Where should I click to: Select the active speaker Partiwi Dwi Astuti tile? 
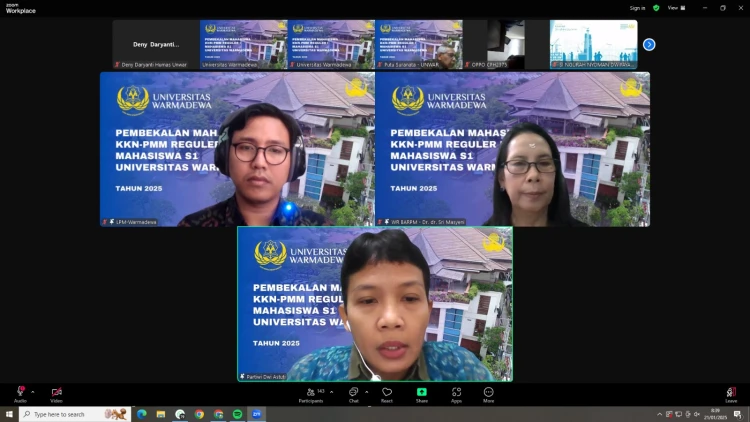(x=375, y=304)
